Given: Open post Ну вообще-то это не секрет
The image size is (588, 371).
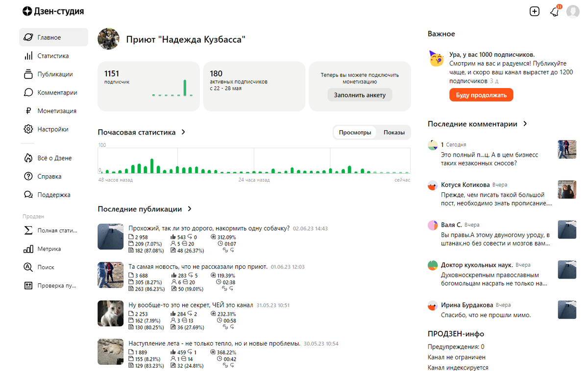Looking at the screenshot, I should click(x=191, y=305).
